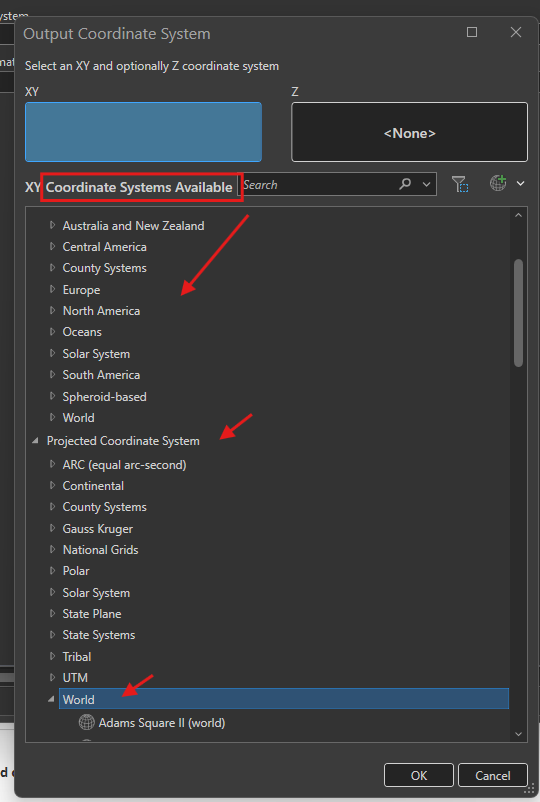Expand the Europe folder
The width and height of the screenshot is (540, 802).
point(52,289)
